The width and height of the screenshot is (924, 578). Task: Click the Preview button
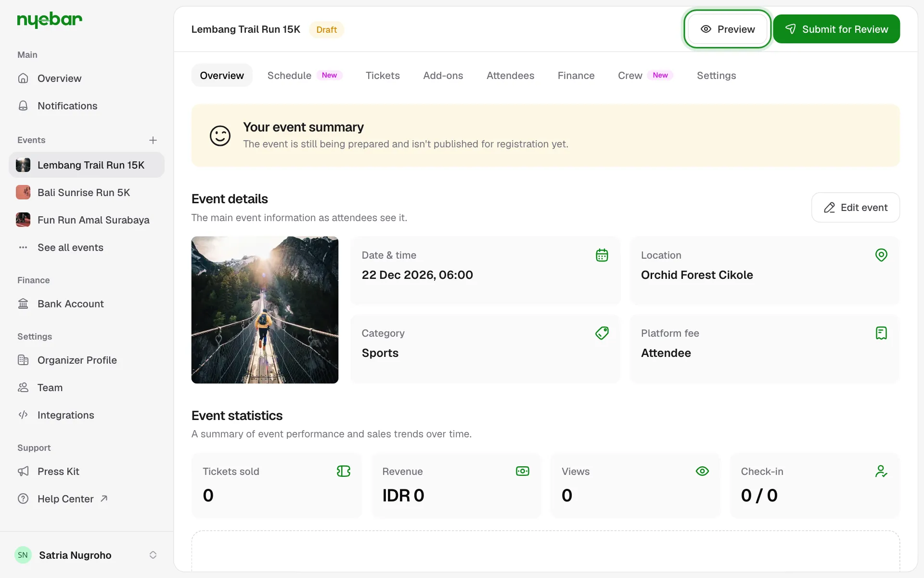point(727,29)
